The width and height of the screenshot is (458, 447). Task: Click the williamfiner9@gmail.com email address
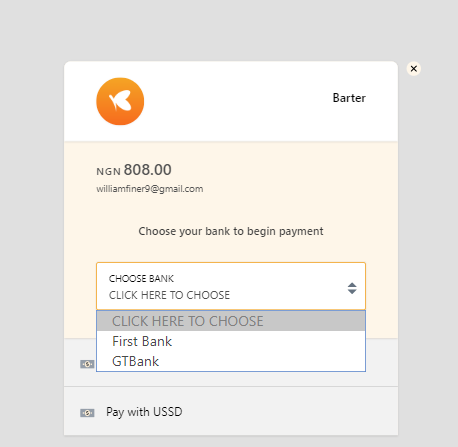click(150, 189)
